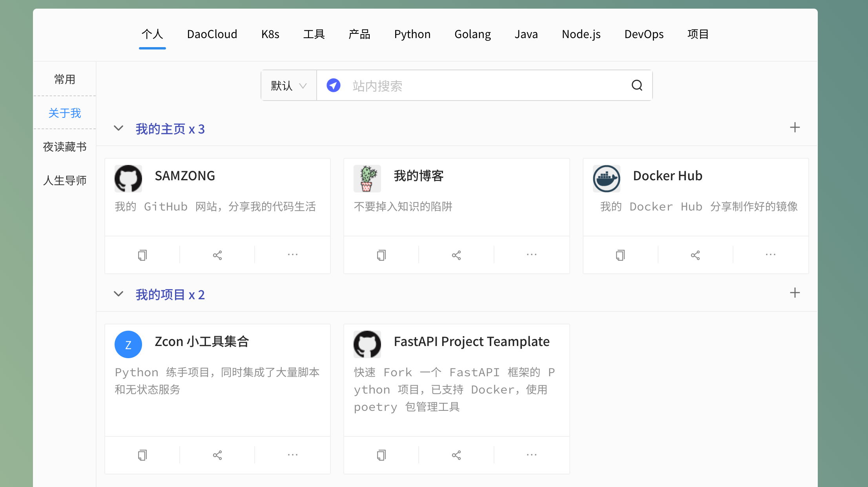The width and height of the screenshot is (868, 487).
Task: Collapse the 我的主页 x 3 section
Action: tap(119, 128)
